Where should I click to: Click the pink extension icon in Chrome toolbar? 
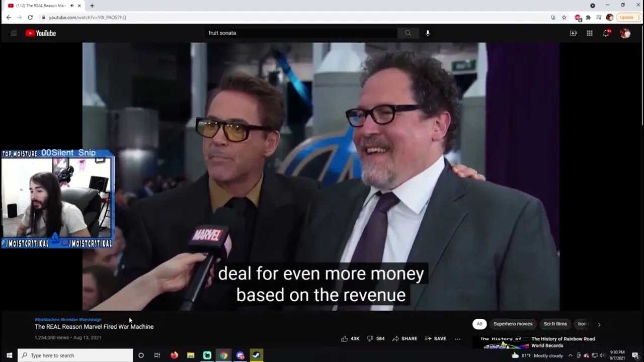[x=578, y=17]
